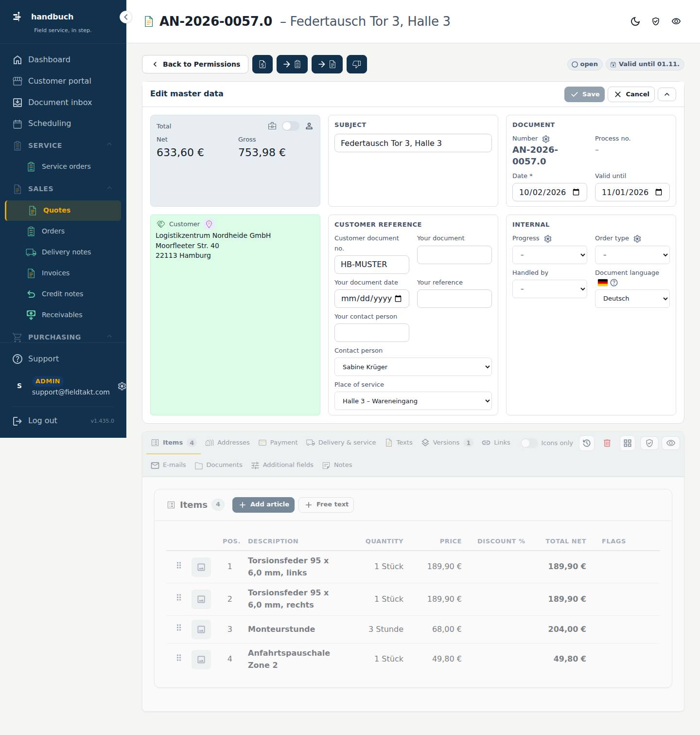Toggle dark mode moon icon
The height and width of the screenshot is (735, 700).
(x=635, y=21)
